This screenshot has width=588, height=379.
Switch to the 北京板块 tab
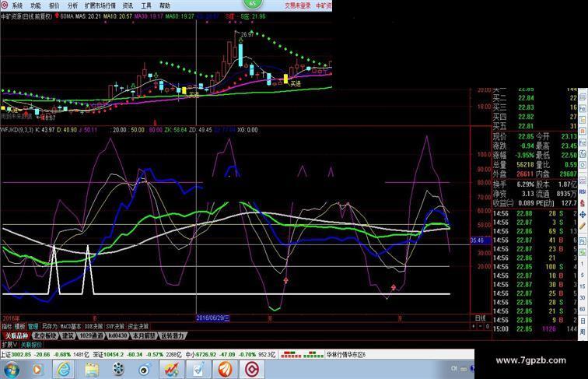pos(46,335)
